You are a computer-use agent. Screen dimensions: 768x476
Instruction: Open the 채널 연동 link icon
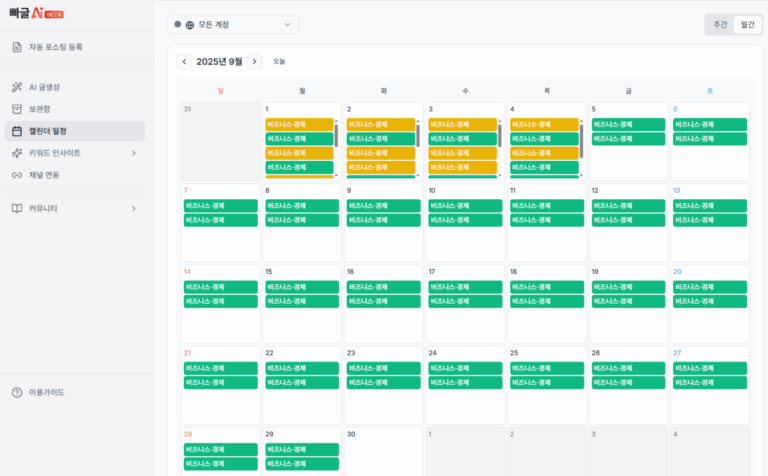coord(17,175)
